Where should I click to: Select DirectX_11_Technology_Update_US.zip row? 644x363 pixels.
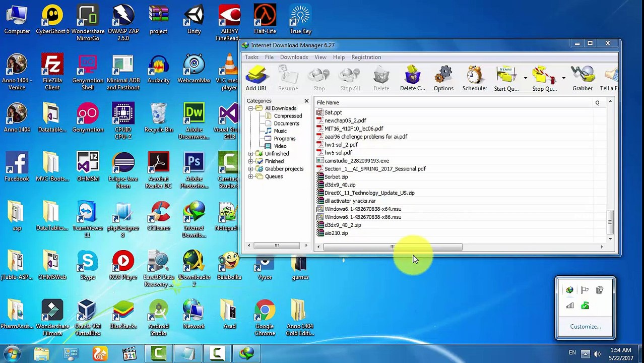(x=369, y=193)
